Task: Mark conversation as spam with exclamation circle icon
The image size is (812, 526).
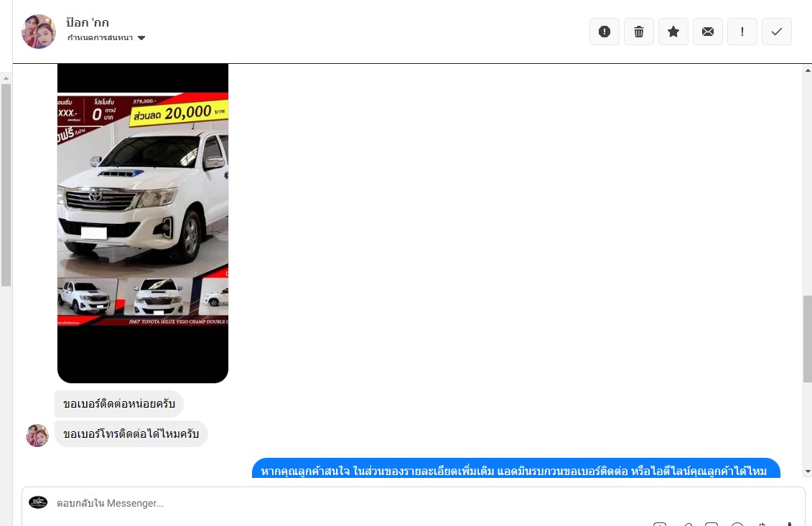Action: (x=605, y=32)
